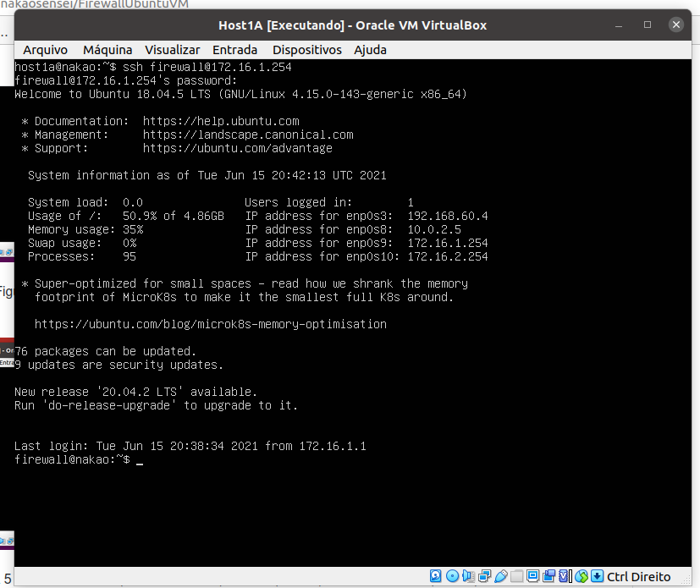Click the 'do-release-upgrade' text

(109, 405)
